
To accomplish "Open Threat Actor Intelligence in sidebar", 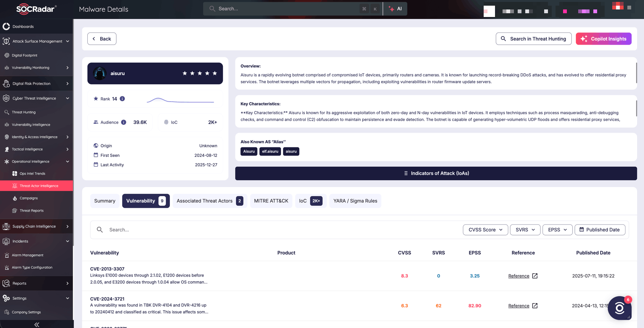I will coord(36,186).
